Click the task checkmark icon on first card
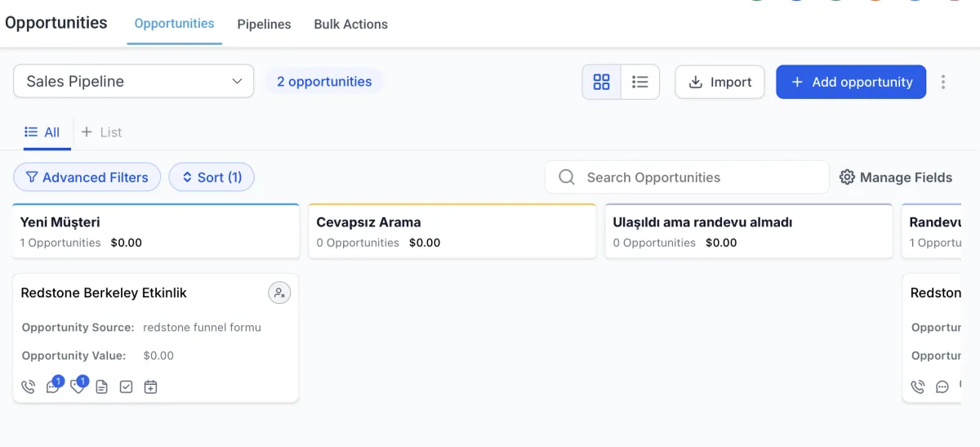The height and width of the screenshot is (447, 980). [126, 387]
